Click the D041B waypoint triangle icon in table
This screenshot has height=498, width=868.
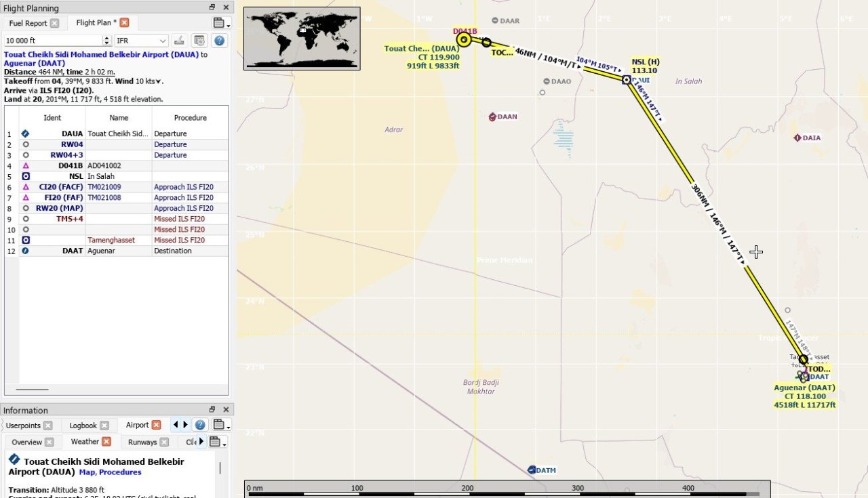pos(26,166)
